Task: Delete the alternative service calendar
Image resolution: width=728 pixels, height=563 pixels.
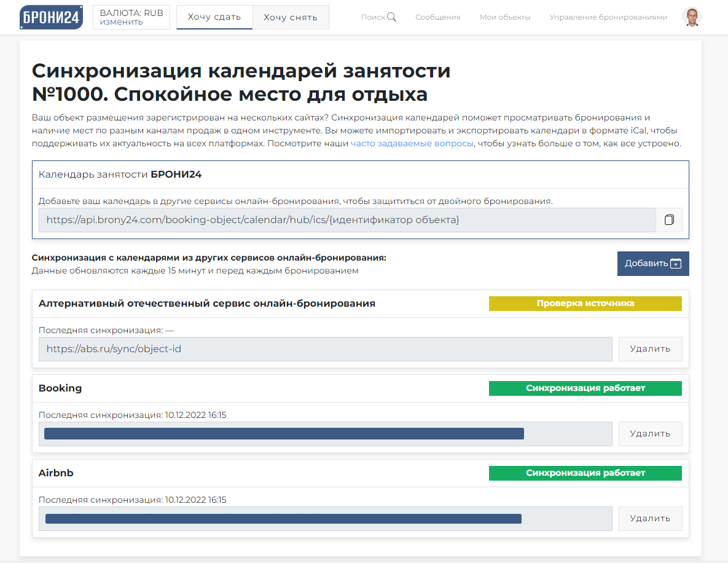Action: pos(650,349)
